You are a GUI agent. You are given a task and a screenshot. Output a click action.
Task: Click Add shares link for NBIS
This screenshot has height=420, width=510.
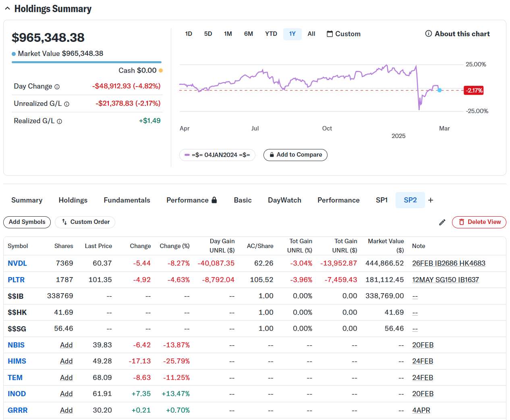click(66, 345)
